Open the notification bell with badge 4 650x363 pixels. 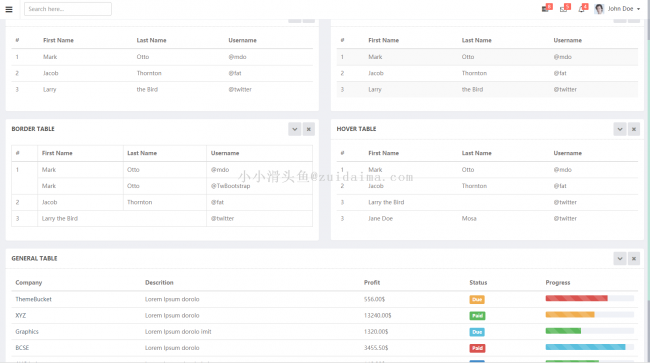(582, 9)
